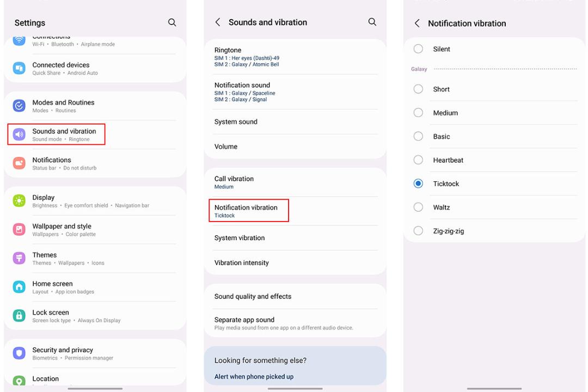
Task: Tap the Location pin icon
Action: 19,381
